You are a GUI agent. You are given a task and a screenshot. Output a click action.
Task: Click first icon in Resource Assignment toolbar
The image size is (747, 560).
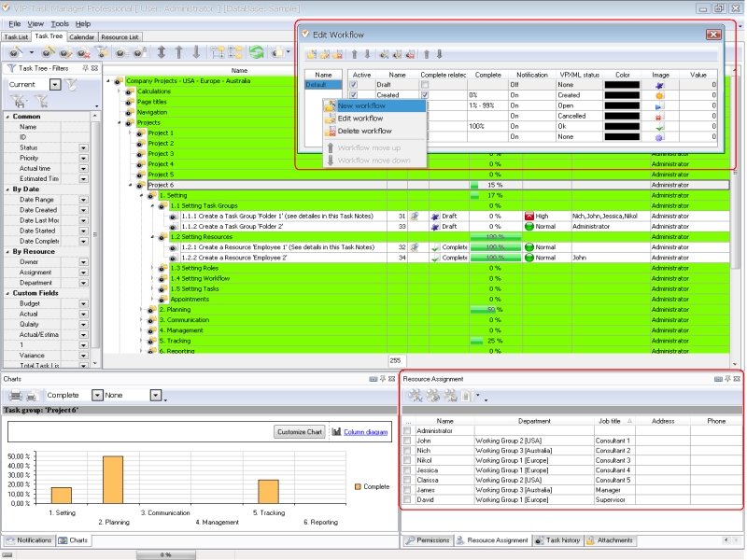point(415,396)
